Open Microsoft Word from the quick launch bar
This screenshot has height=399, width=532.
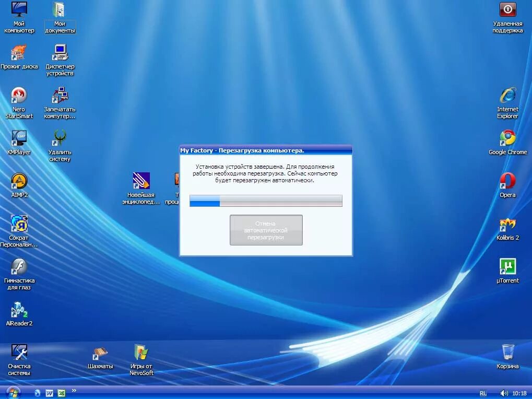50,392
